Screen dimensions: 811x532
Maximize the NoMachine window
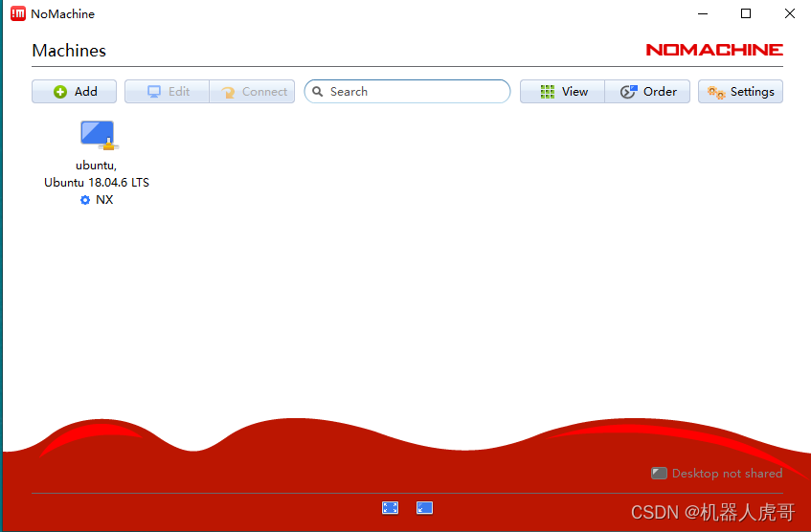coord(746,13)
